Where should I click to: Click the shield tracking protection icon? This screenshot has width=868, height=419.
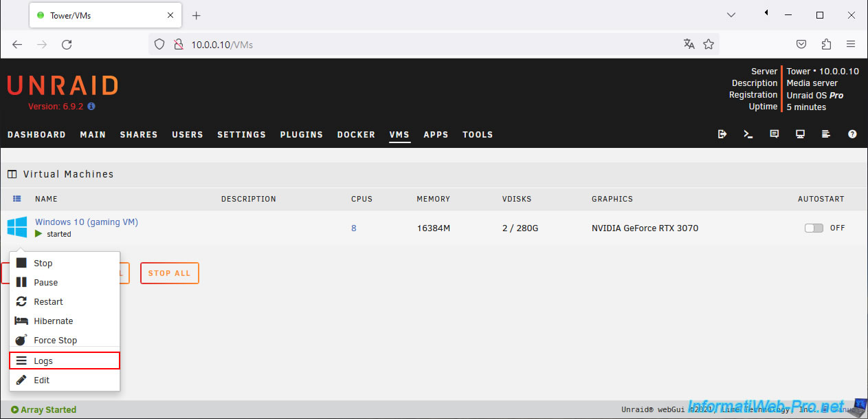(x=159, y=44)
